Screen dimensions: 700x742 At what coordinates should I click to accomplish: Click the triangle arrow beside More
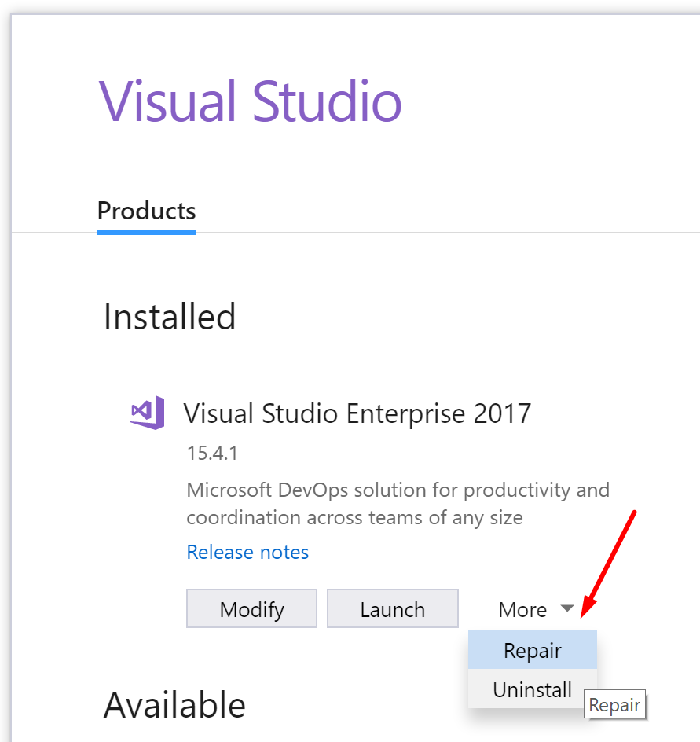566,608
